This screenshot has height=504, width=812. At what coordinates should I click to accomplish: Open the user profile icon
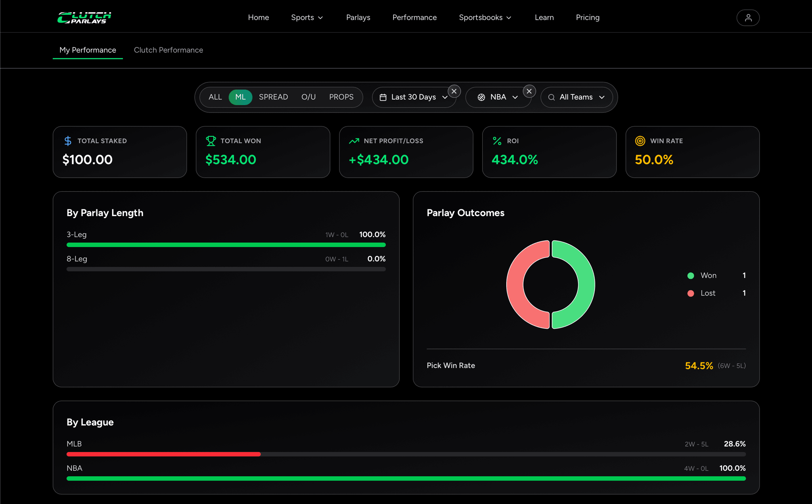click(x=748, y=17)
